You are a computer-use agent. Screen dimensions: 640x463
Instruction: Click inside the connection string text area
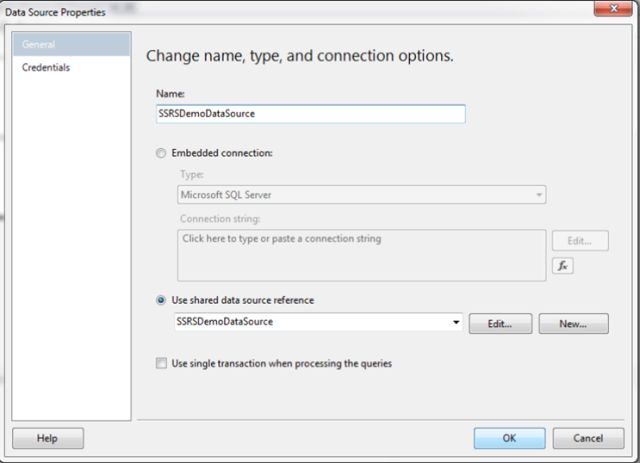pyautogui.click(x=361, y=255)
